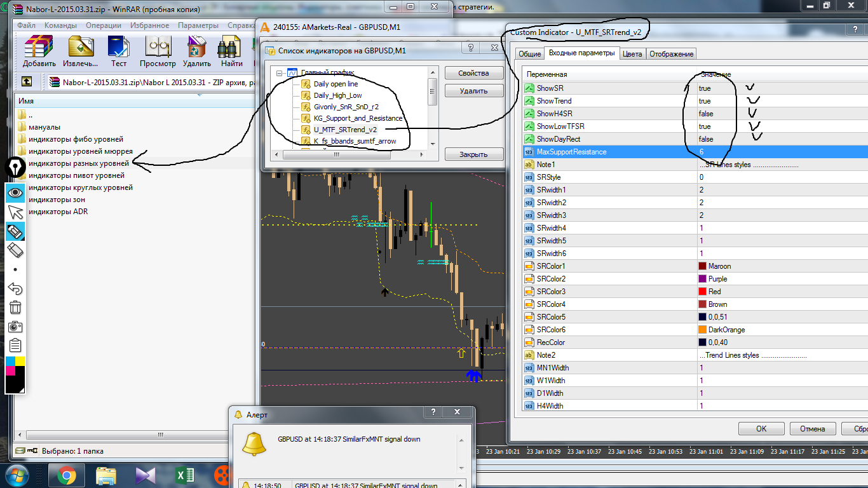Confirm indicator settings with OK
The height and width of the screenshot is (488, 868).
tap(761, 429)
